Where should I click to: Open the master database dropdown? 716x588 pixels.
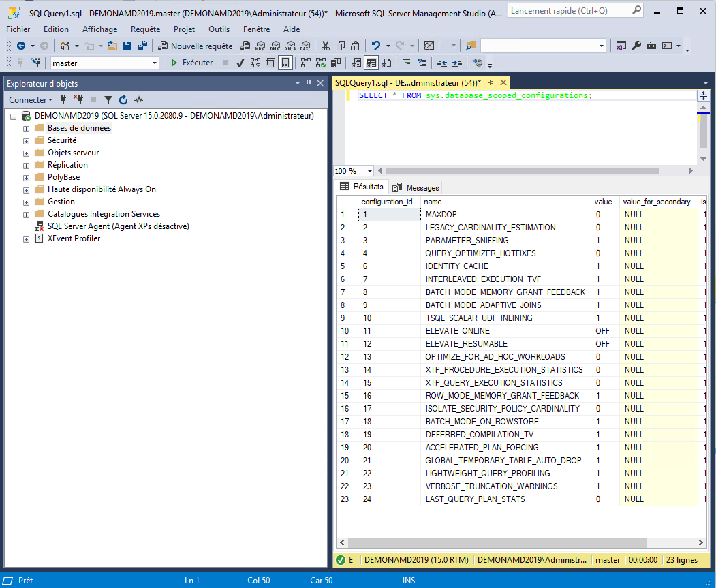(155, 63)
